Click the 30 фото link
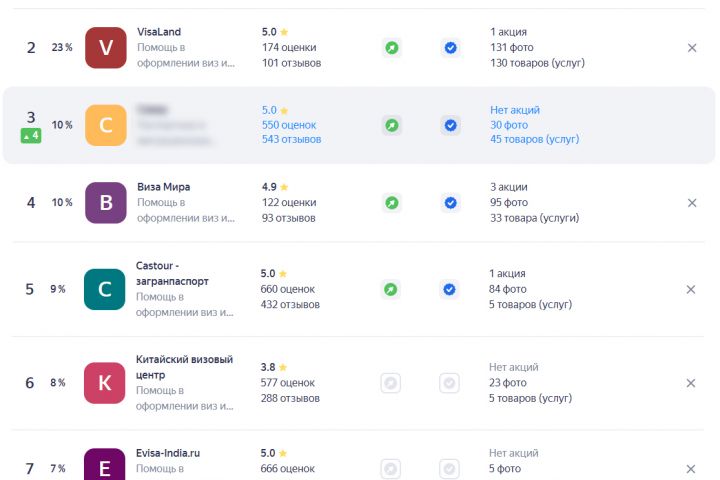The width and height of the screenshot is (720, 480). pos(508,125)
